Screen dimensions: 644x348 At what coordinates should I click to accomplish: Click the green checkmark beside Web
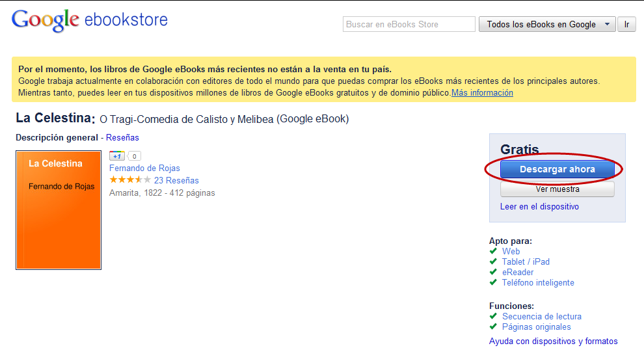pos(494,251)
